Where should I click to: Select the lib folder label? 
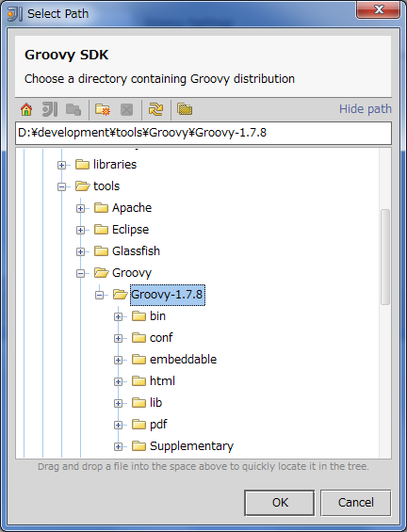pos(155,403)
